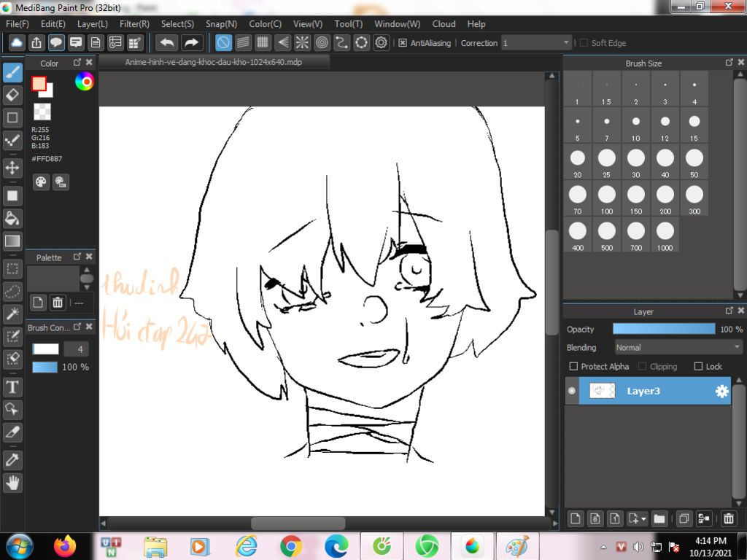
Task: Open the File menu
Action: point(18,24)
